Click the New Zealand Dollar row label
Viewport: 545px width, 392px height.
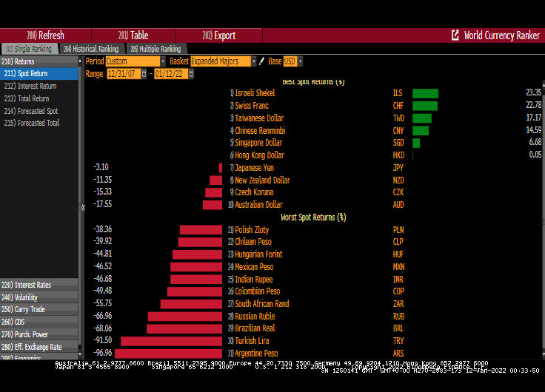[x=262, y=180]
